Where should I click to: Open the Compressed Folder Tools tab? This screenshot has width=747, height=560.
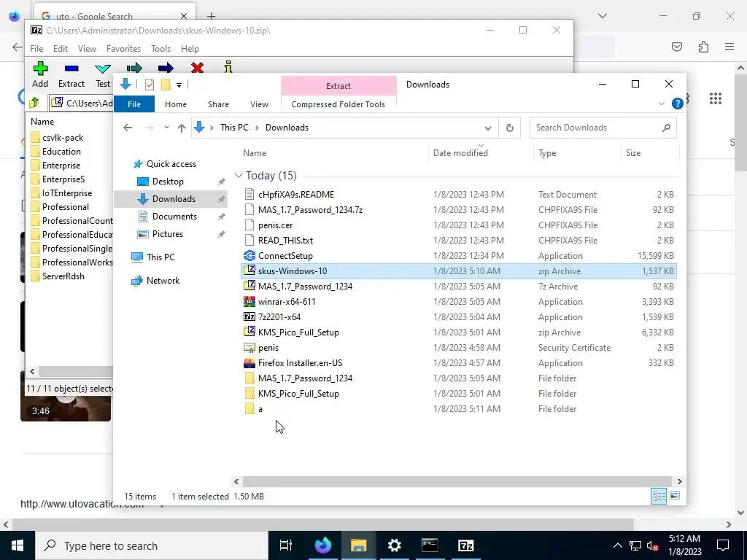point(338,104)
